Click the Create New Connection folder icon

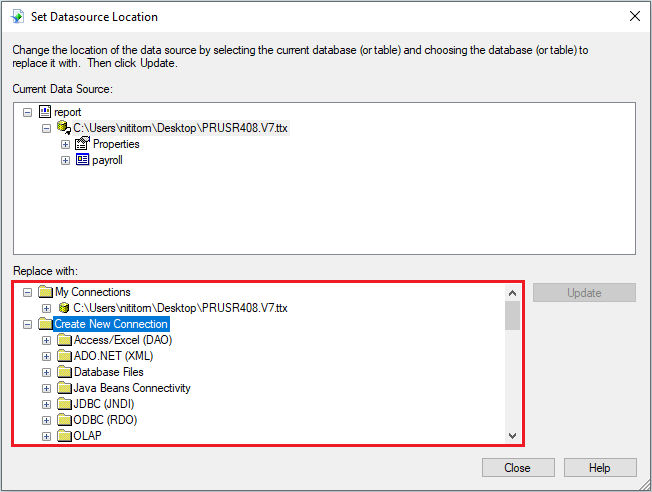tap(45, 324)
